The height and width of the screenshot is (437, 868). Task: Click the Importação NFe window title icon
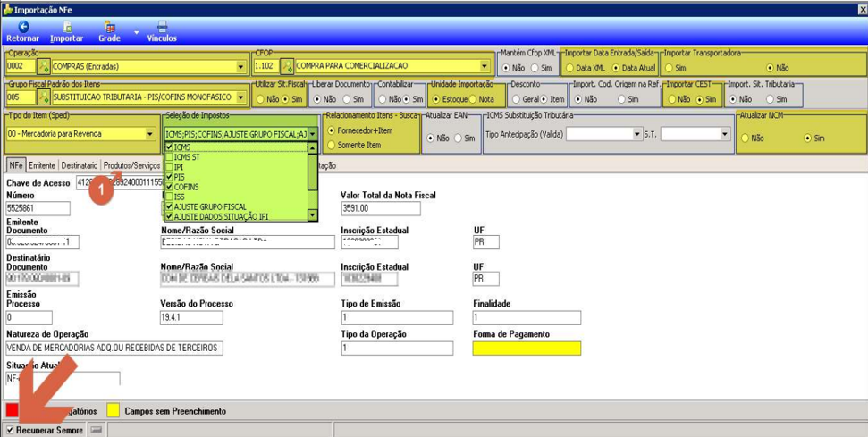click(8, 10)
